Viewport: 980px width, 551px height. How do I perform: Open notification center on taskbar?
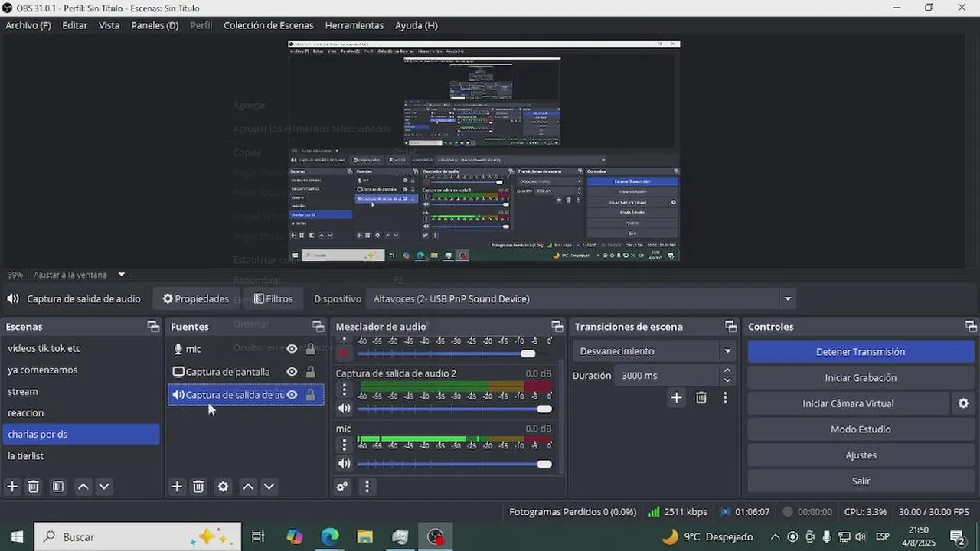pos(957,537)
